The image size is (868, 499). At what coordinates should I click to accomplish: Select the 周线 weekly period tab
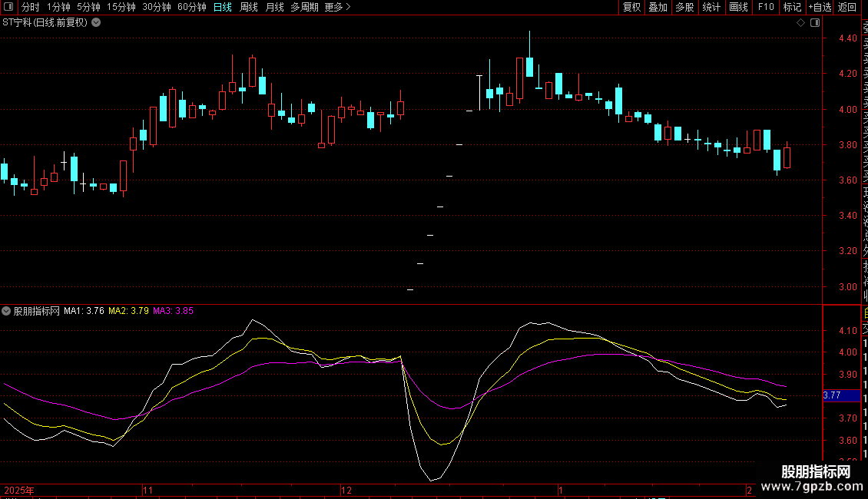point(249,7)
